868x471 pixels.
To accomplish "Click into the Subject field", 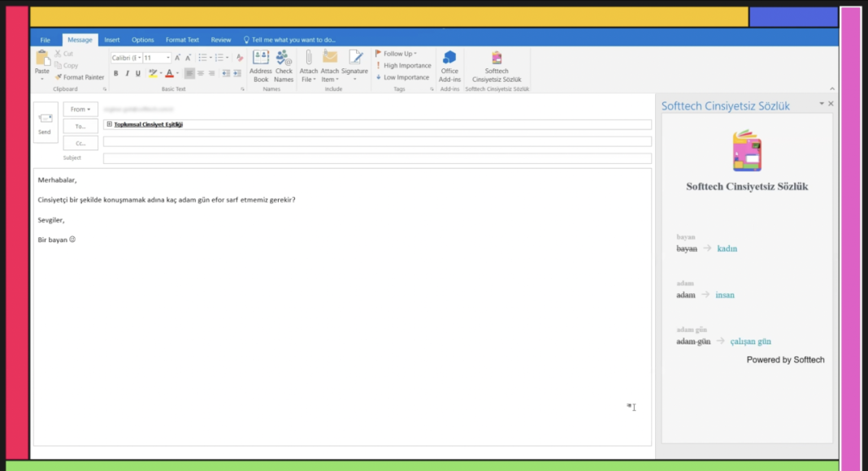I will pos(377,158).
